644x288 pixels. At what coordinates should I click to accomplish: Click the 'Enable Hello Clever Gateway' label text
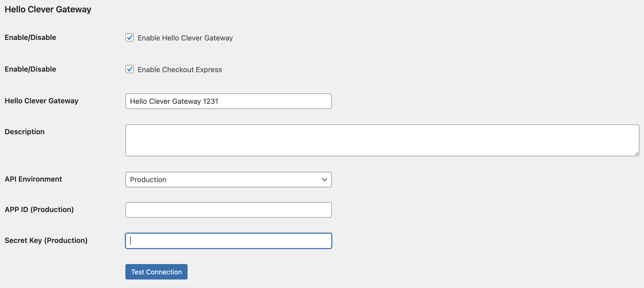click(185, 38)
